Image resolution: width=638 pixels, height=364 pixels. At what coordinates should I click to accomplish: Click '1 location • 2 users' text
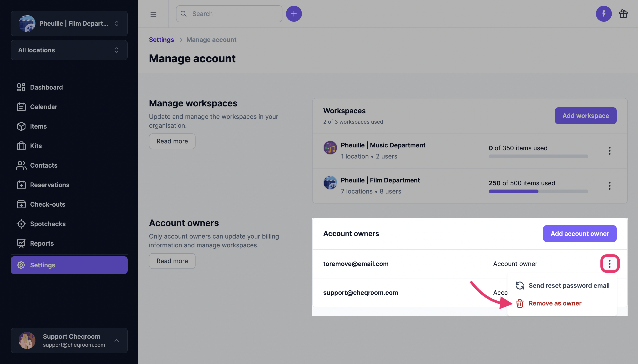tap(369, 156)
